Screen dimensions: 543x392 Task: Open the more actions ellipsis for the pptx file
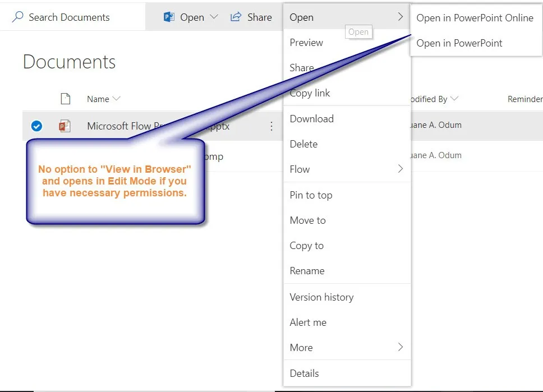(x=271, y=126)
